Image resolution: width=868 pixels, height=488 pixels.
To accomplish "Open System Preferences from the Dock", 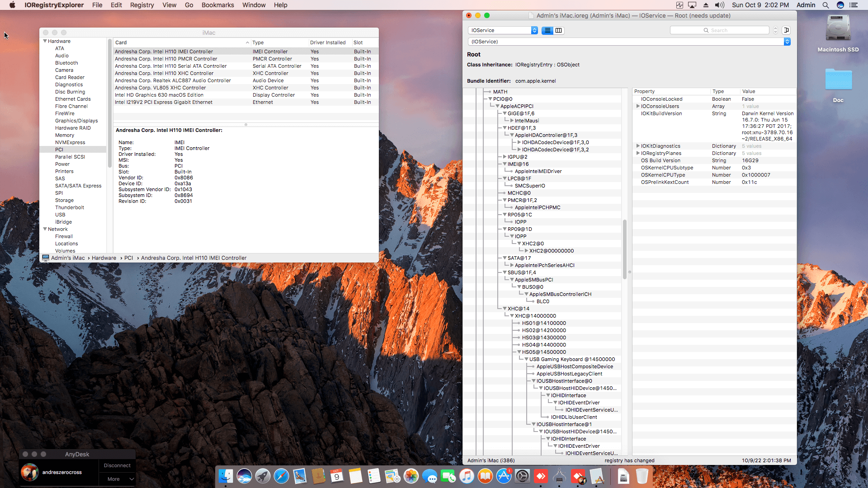I will (x=522, y=476).
